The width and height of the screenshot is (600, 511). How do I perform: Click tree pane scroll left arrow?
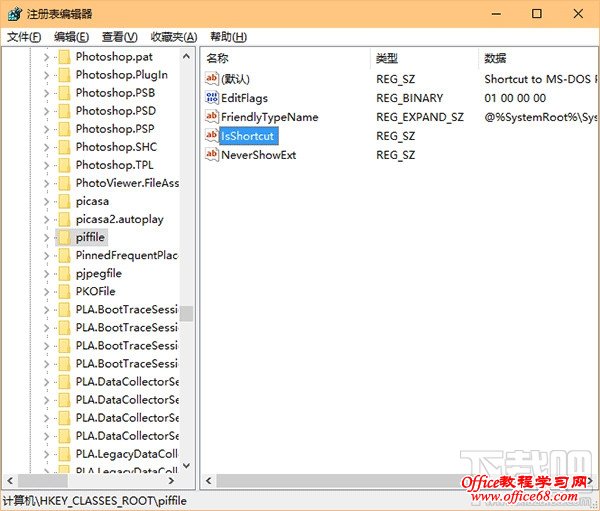point(10,480)
